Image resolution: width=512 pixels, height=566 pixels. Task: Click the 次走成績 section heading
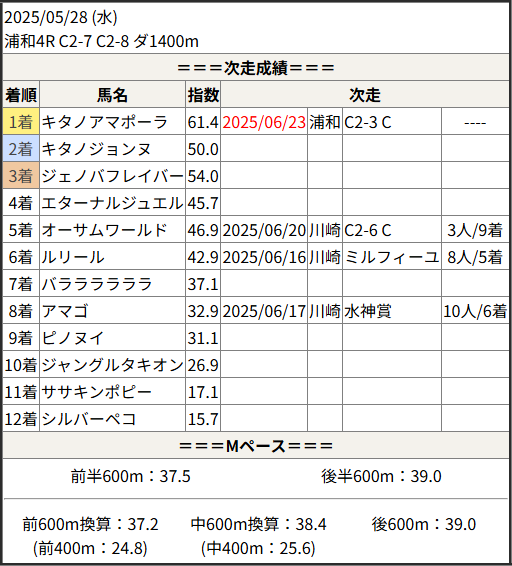pyautogui.click(x=256, y=68)
